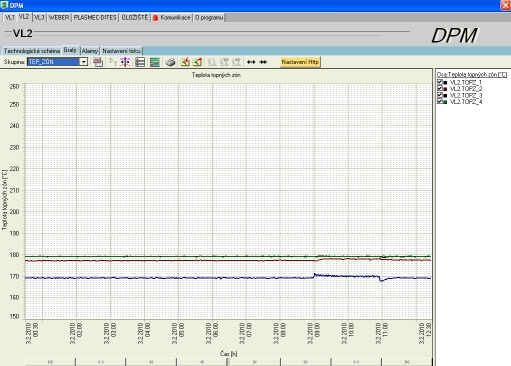
Task: Click the cursor crosshair tool icon
Action: coord(125,62)
